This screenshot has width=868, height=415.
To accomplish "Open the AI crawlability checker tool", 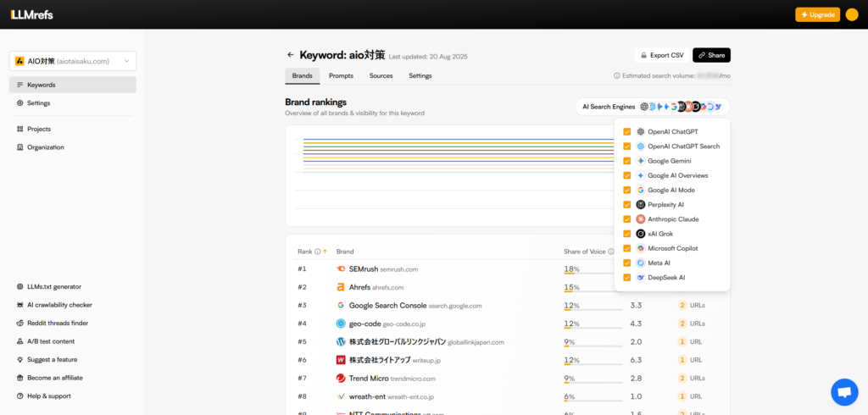I will coord(59,305).
